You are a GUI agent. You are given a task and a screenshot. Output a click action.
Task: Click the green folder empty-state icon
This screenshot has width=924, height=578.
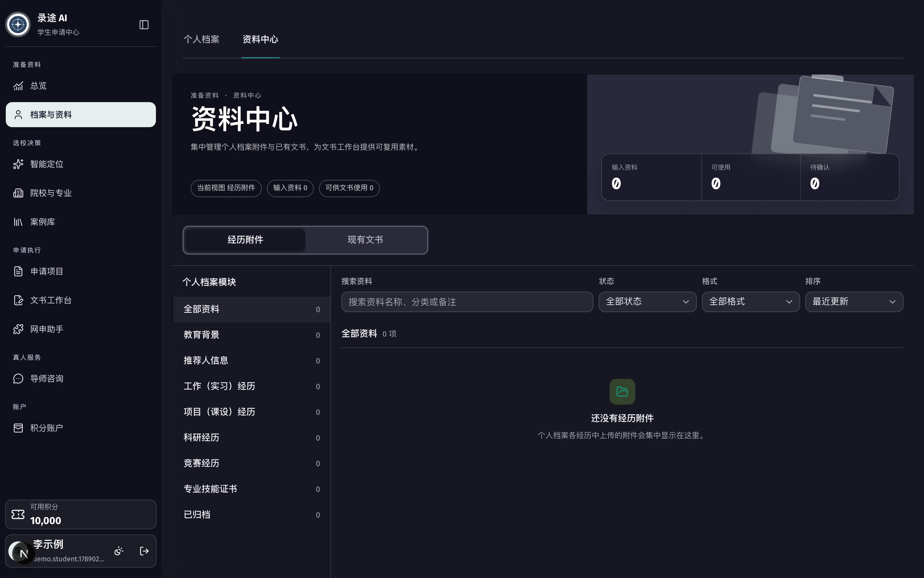coord(622,391)
